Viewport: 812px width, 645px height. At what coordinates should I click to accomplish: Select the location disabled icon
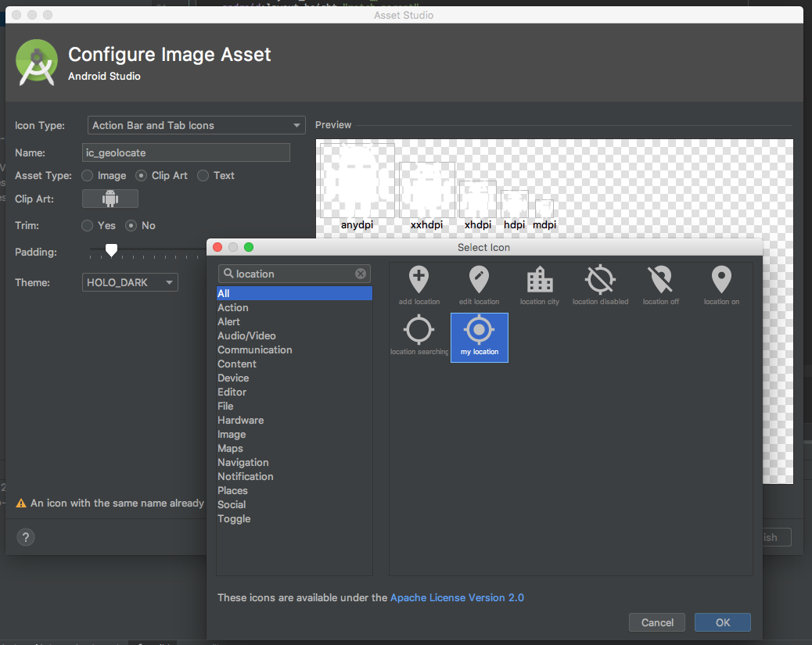600,285
